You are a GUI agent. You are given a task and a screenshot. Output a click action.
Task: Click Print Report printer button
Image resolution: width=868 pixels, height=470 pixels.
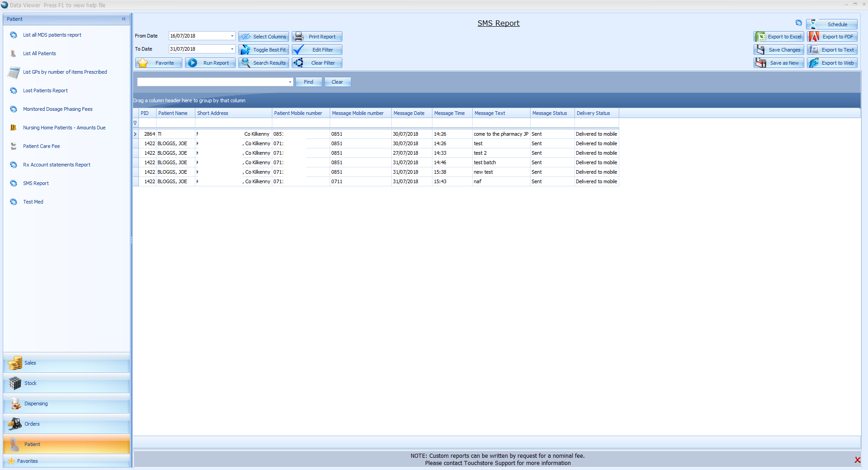click(x=317, y=37)
